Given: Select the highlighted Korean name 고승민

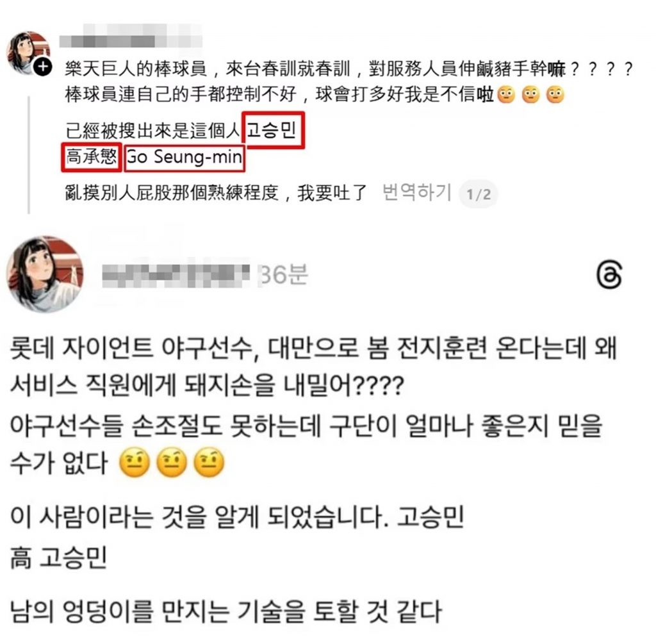Looking at the screenshot, I should tap(274, 129).
